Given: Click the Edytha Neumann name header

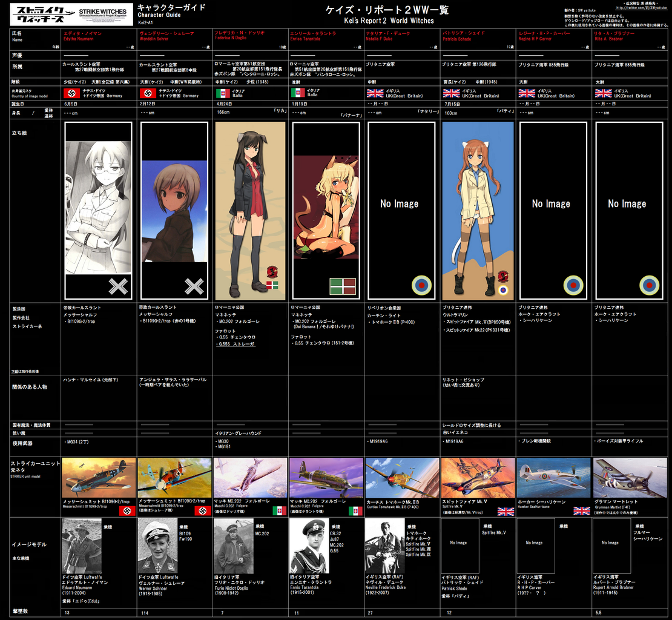Looking at the screenshot, I should click(x=83, y=36).
